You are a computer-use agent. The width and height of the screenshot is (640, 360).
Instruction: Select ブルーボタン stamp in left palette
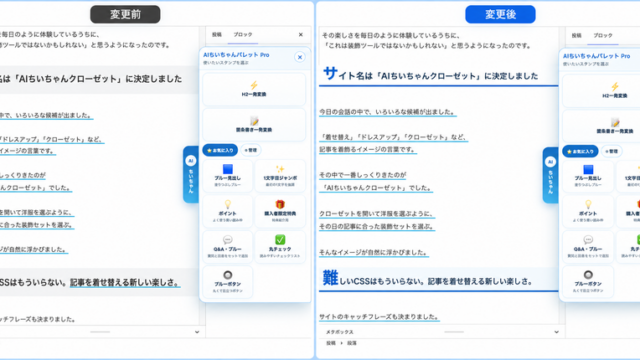pyautogui.click(x=227, y=282)
